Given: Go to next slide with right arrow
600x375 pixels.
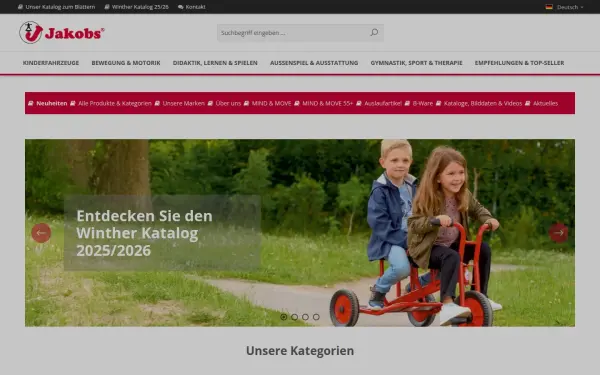Looking at the screenshot, I should click(x=559, y=233).
